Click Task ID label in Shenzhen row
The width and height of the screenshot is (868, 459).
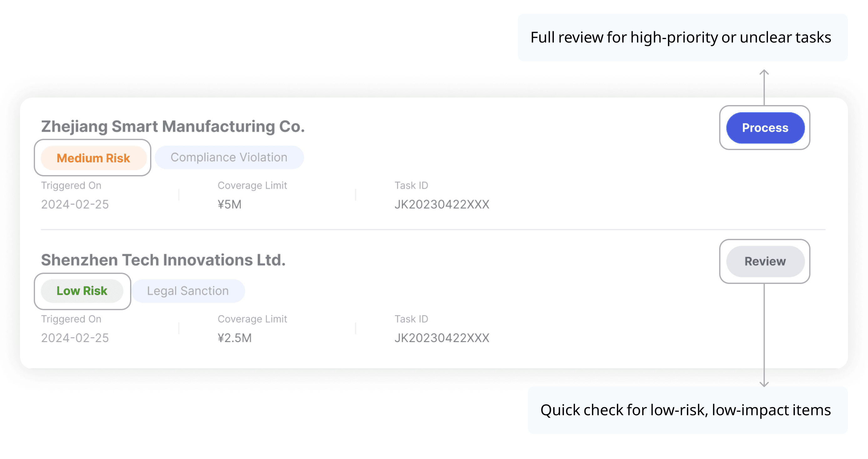[x=411, y=319]
